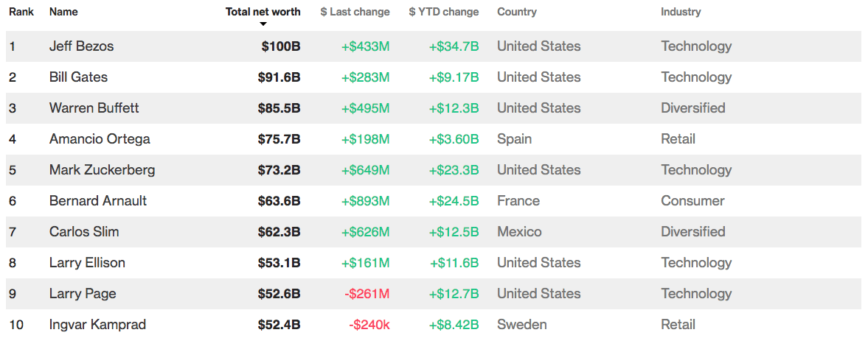Open Ingvar Kamprad's entry

[x=97, y=325]
